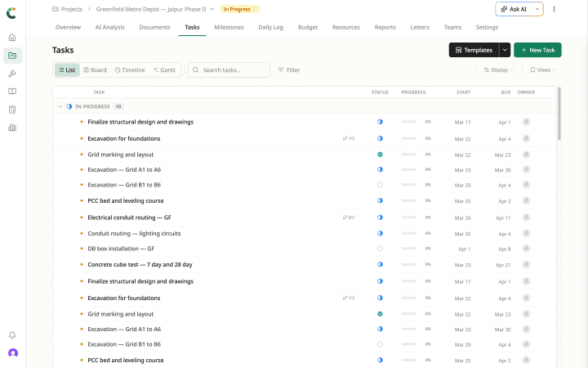Image resolution: width=588 pixels, height=368 pixels.
Task: Click status icon of DB box installation — GF
Action: coord(380,249)
